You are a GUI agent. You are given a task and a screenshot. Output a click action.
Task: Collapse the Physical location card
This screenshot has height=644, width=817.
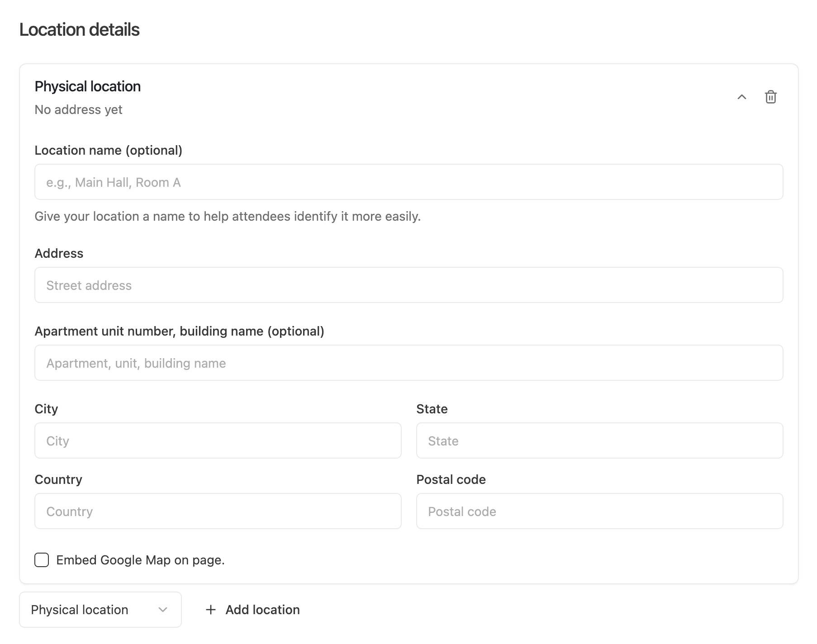[741, 97]
